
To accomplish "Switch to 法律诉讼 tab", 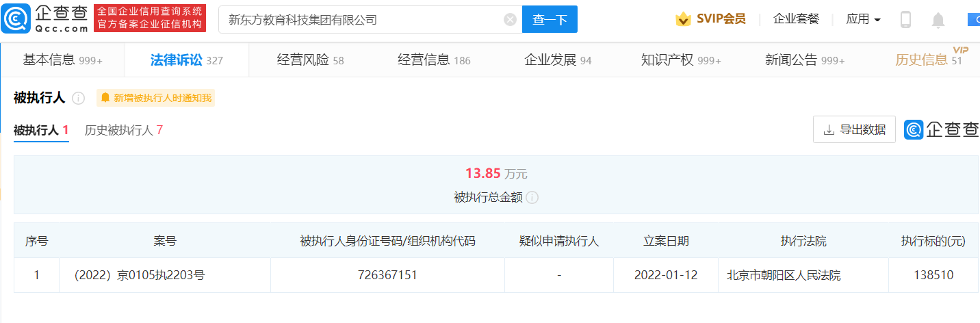I will tap(187, 60).
